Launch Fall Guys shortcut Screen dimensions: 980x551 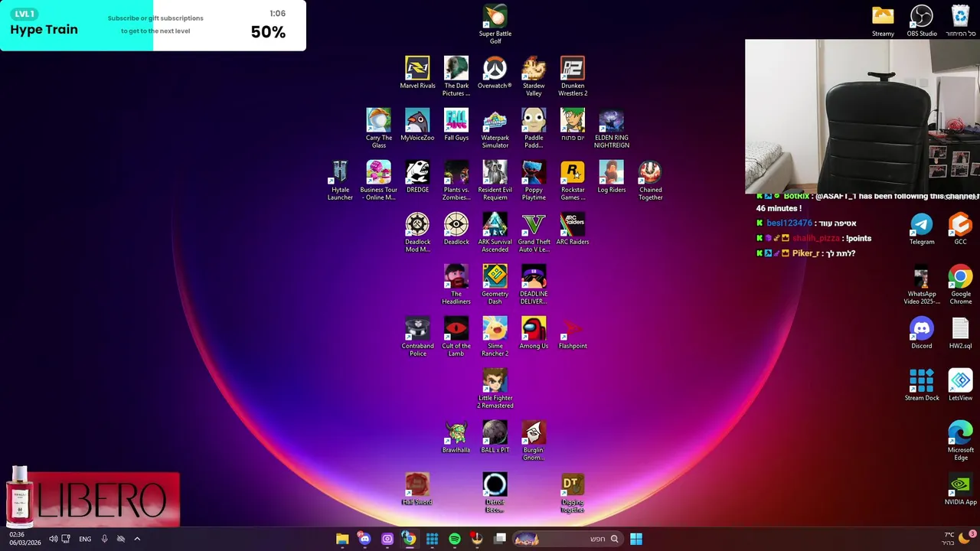[x=456, y=125]
